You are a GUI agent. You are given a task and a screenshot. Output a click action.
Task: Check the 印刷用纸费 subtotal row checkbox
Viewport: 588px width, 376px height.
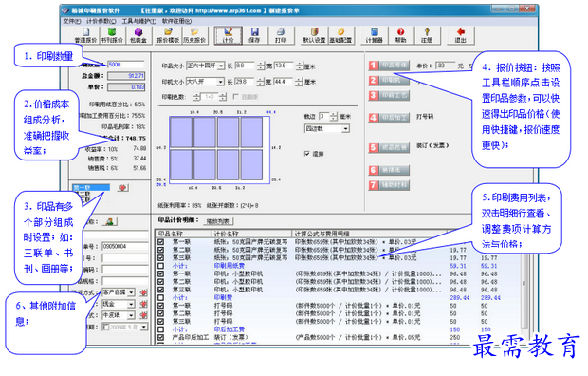(x=161, y=266)
